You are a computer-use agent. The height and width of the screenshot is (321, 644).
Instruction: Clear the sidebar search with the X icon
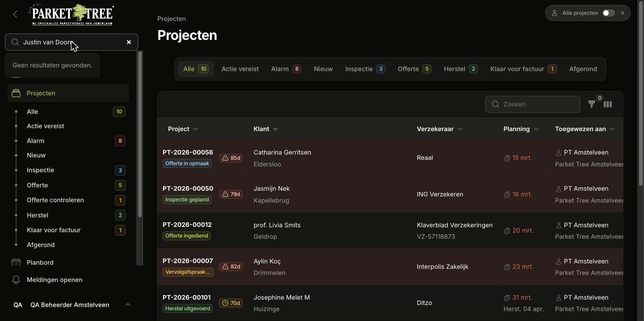pos(129,42)
